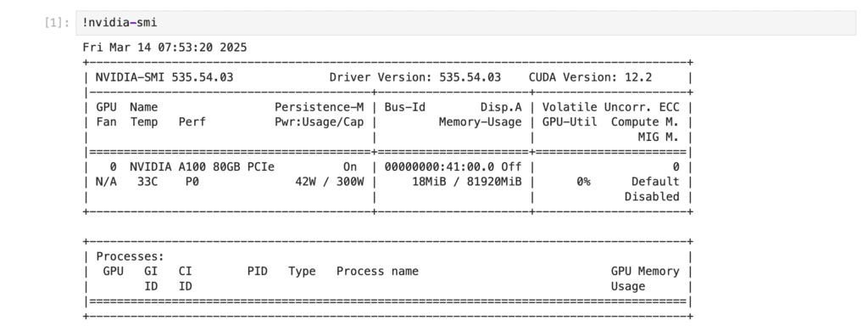Select the [1]: execution count prompt
Screen dimensions: 868x326
coord(57,23)
